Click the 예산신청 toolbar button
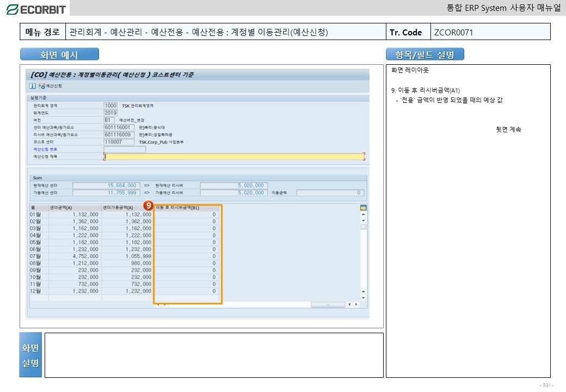Viewport: 566px width, 392px height. tap(52, 86)
